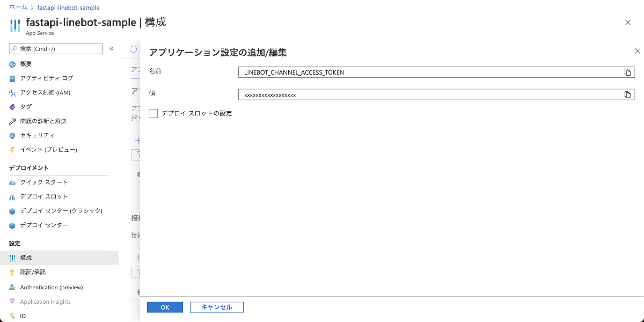Click Application Insights bulb icon
644x322 pixels.
pos(12,302)
